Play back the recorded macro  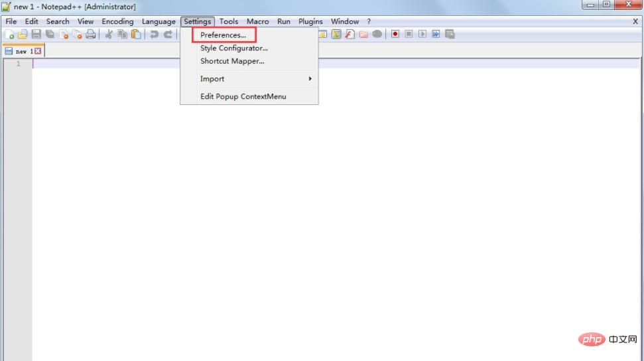coord(422,34)
